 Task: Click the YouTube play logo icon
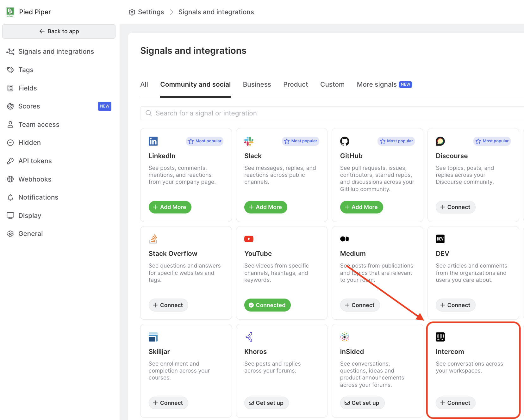coord(249,239)
